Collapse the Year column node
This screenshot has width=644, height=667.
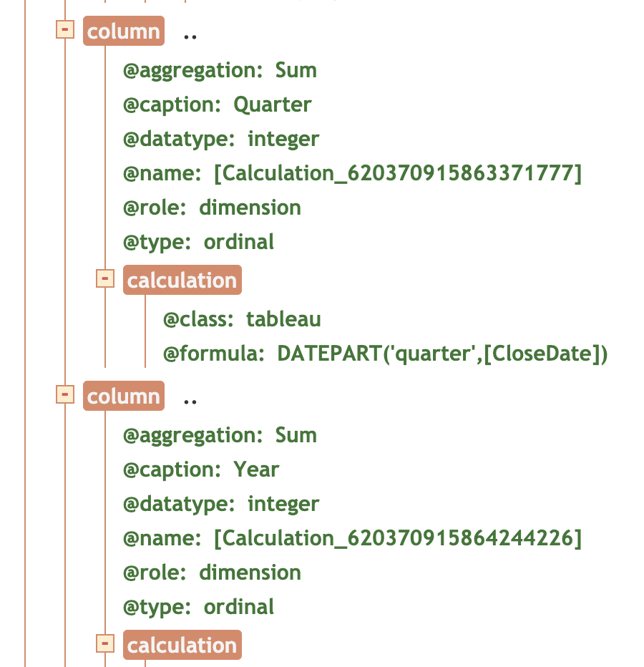[65, 394]
